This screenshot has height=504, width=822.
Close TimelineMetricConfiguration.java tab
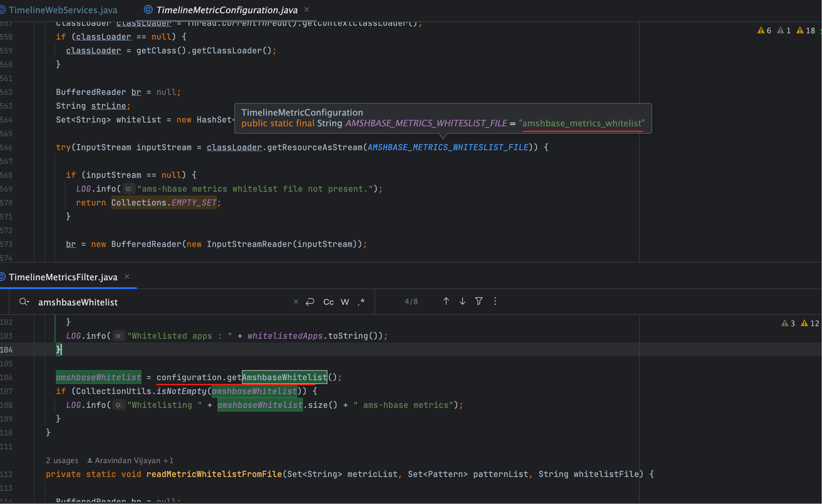click(307, 10)
